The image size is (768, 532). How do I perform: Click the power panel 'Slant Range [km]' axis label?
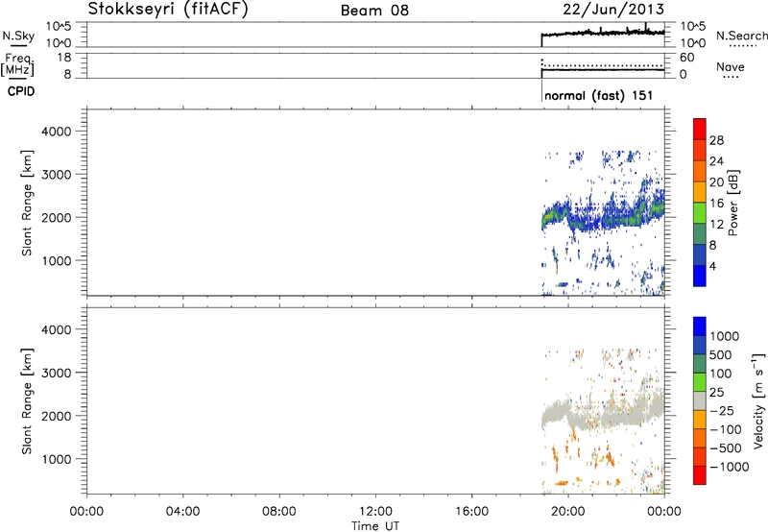click(27, 203)
